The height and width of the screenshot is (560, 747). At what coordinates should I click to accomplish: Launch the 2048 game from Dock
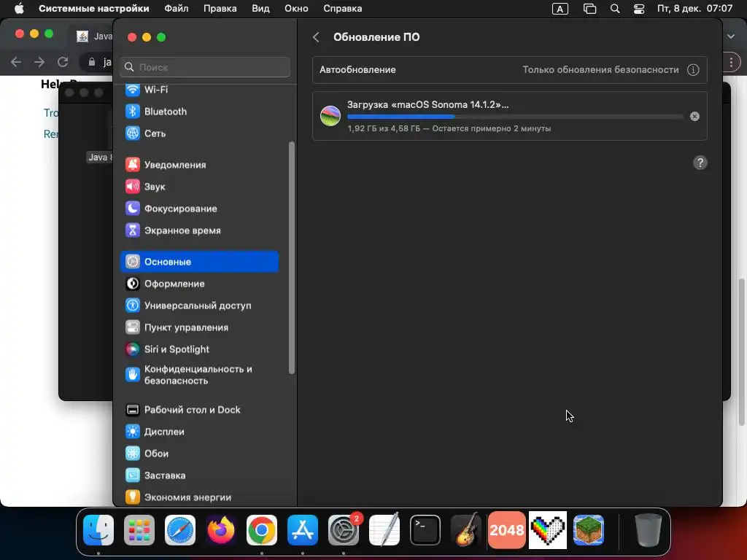point(507,530)
